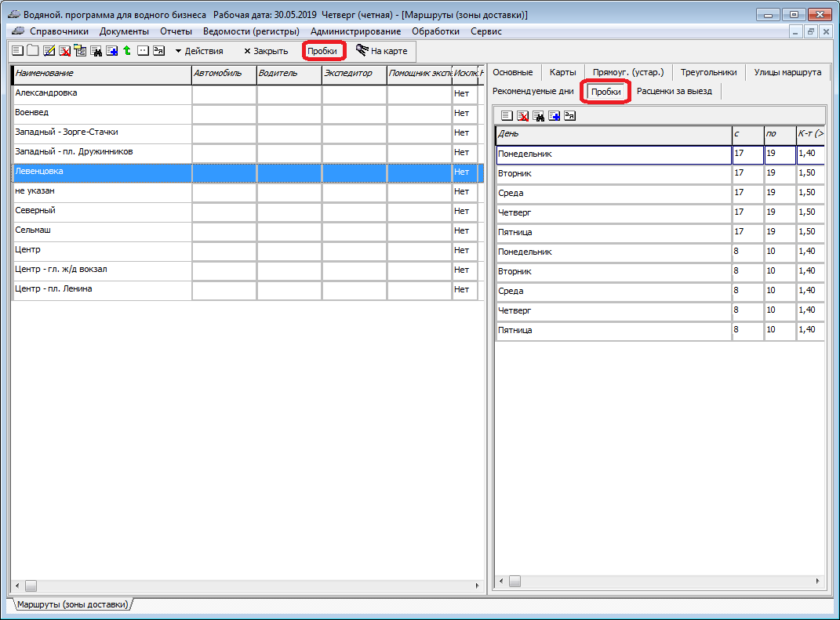Open the Справочники menu
Image resolution: width=840 pixels, height=620 pixels.
coord(59,31)
